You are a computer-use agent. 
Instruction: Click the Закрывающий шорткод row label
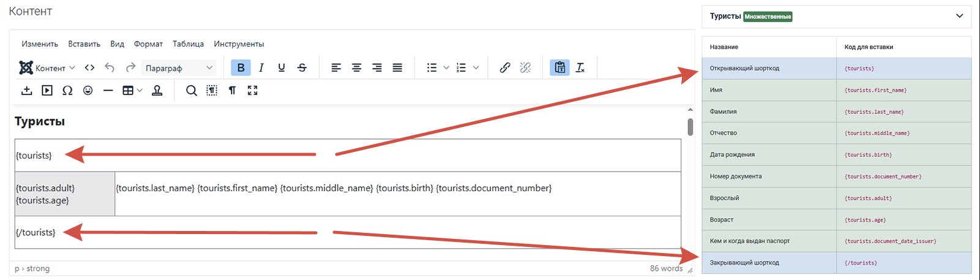tap(744, 263)
